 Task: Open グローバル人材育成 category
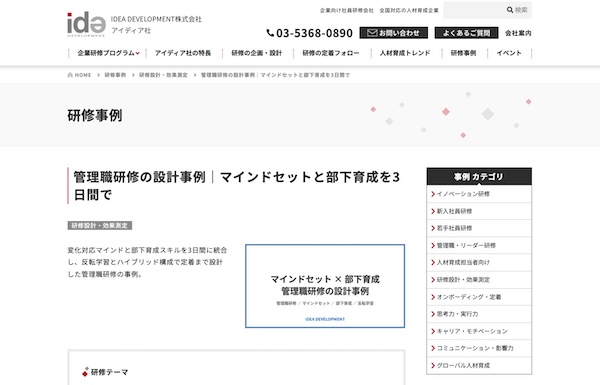479,365
